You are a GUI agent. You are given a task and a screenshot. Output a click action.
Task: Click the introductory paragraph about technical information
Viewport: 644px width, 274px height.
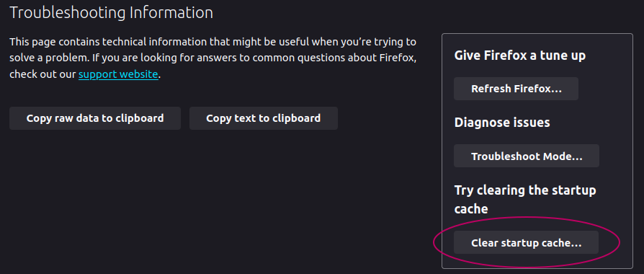213,58
